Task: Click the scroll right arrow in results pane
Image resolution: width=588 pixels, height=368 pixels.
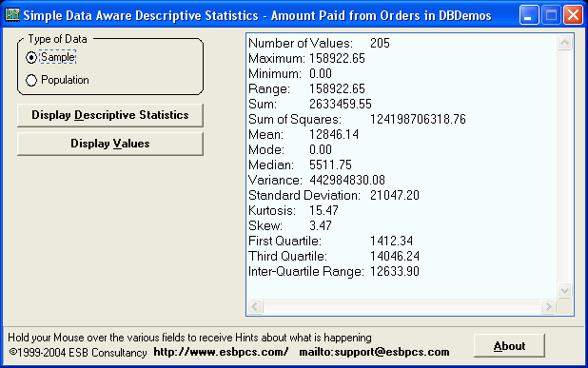Action: click(548, 307)
